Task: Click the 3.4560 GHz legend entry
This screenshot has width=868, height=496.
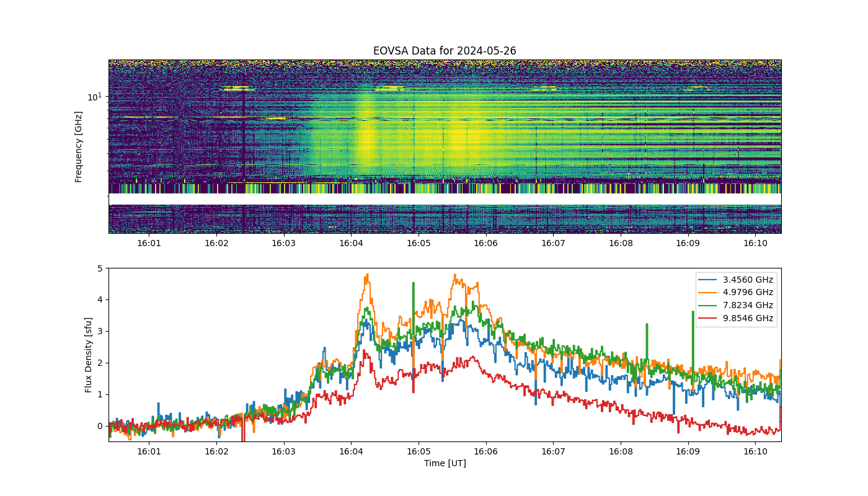Action: pos(735,280)
